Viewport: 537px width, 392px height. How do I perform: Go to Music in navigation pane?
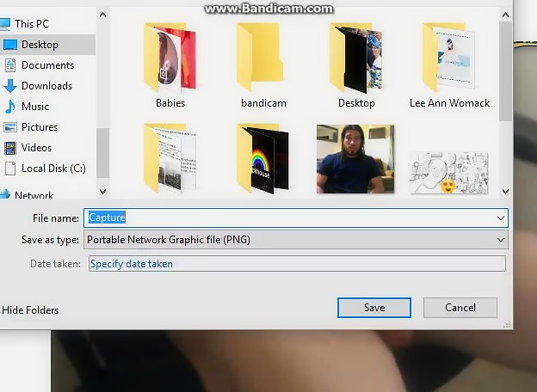point(35,107)
